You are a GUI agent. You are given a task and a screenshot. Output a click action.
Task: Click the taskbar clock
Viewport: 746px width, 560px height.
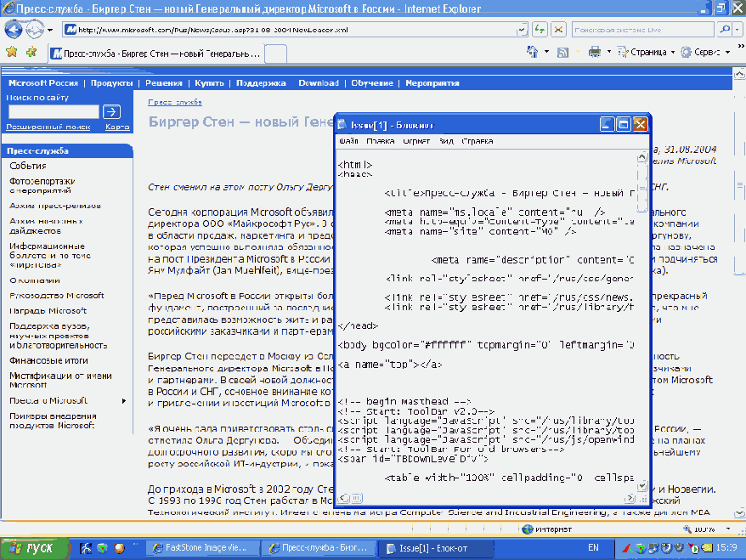tap(726, 547)
